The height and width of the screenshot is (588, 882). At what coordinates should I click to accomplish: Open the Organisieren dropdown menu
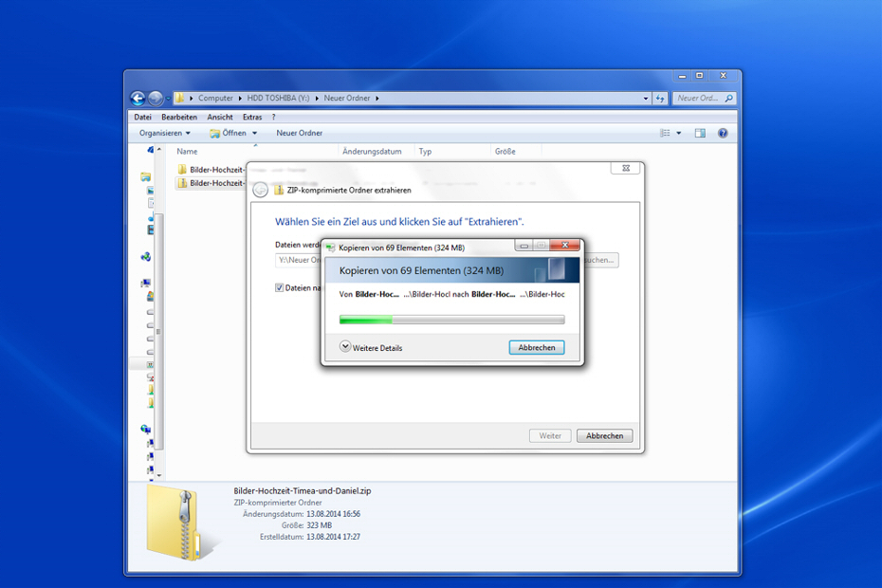tap(164, 133)
